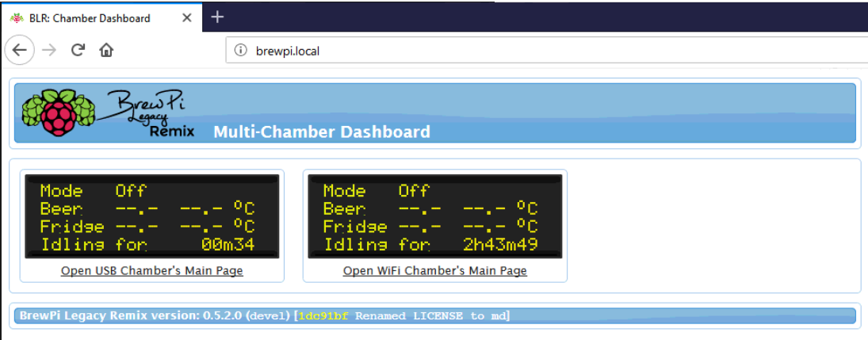Reload the page with the refresh icon
Viewport: 868px width, 340px height.
(x=78, y=51)
